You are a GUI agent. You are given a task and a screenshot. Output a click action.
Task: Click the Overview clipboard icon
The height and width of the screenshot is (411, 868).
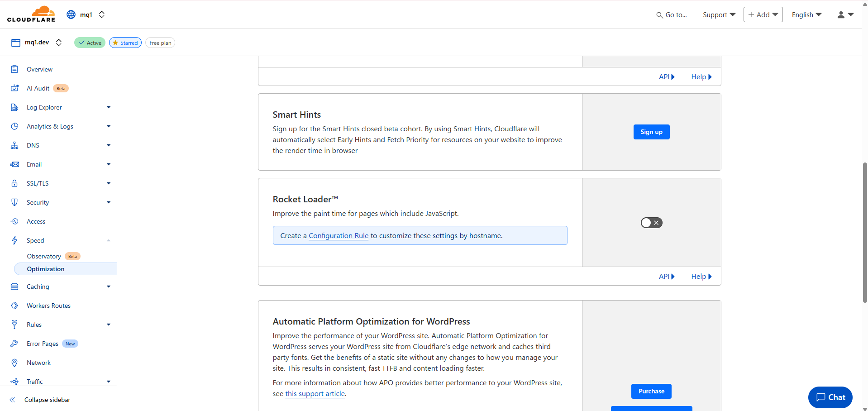pyautogui.click(x=14, y=69)
